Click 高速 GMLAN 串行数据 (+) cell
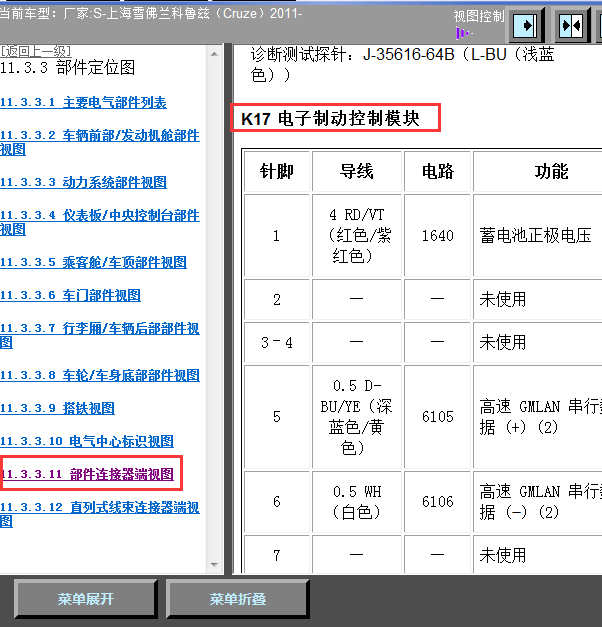 coord(538,417)
